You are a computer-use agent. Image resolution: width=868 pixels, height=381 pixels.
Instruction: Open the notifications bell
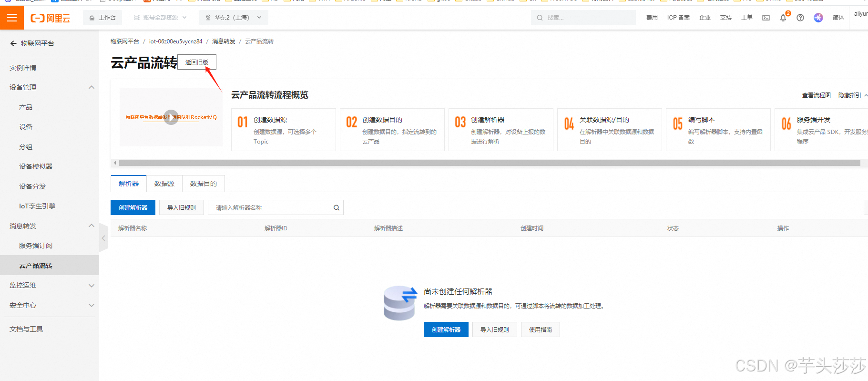(783, 18)
